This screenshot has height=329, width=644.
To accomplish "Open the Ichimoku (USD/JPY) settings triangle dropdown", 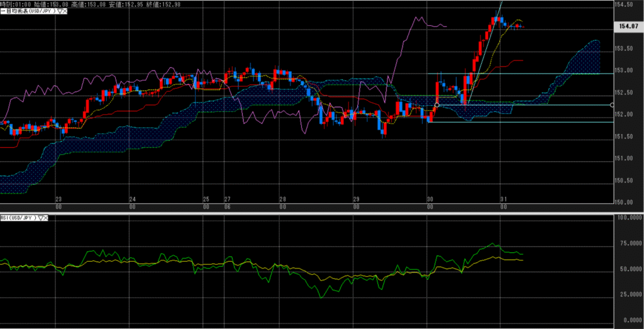I will point(59,11).
